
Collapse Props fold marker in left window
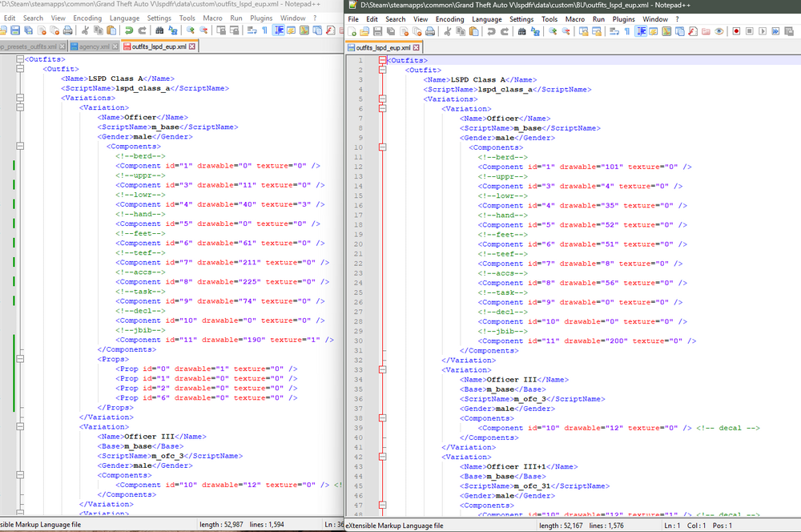tap(20, 359)
